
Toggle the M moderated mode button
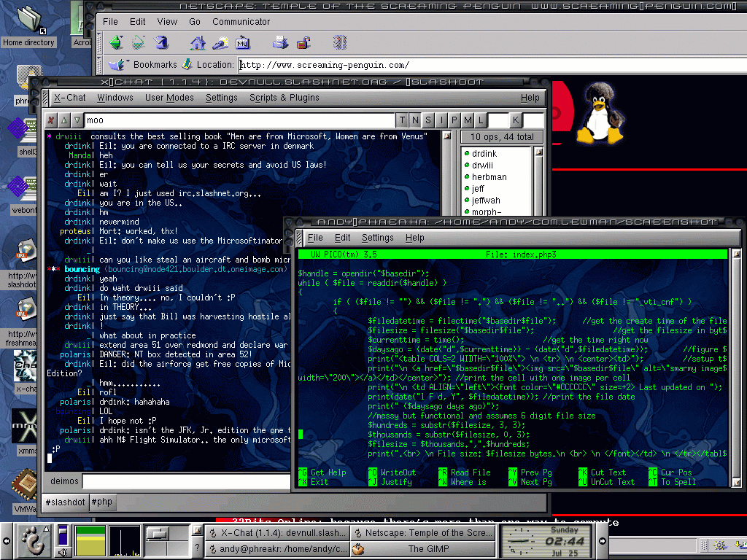[468, 120]
